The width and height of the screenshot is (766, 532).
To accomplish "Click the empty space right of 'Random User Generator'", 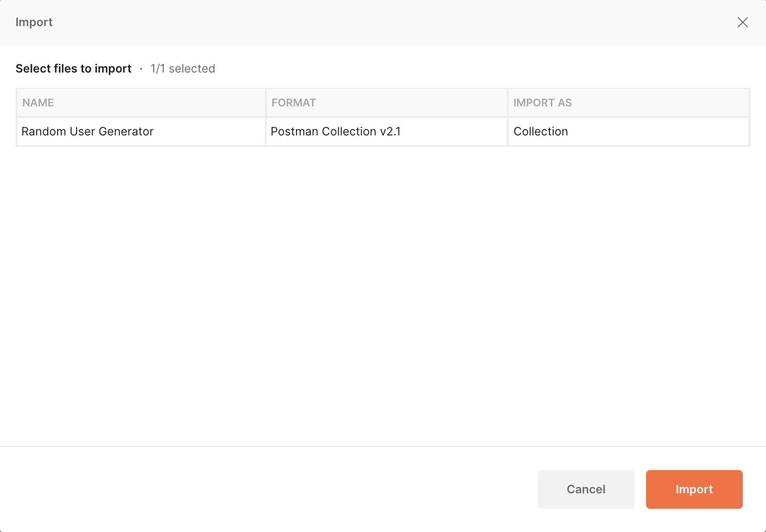I will pos(208,132).
